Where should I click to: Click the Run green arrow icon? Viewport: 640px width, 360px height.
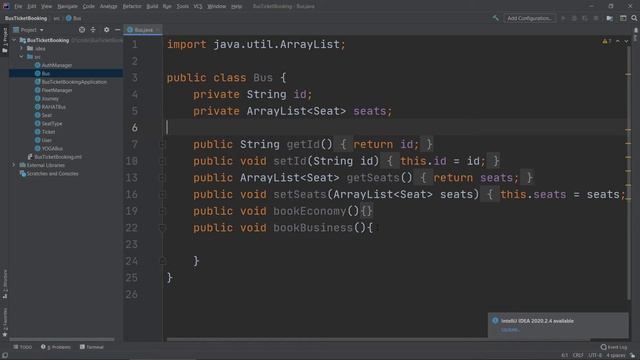point(563,18)
